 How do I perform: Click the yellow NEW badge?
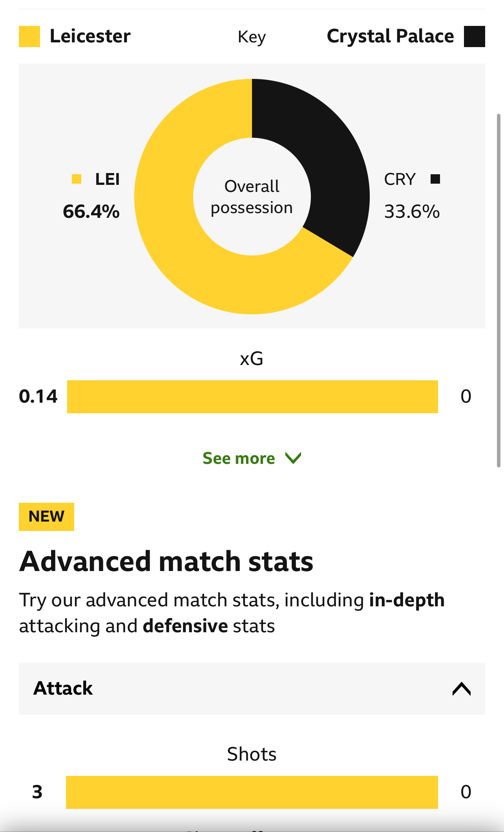46,516
